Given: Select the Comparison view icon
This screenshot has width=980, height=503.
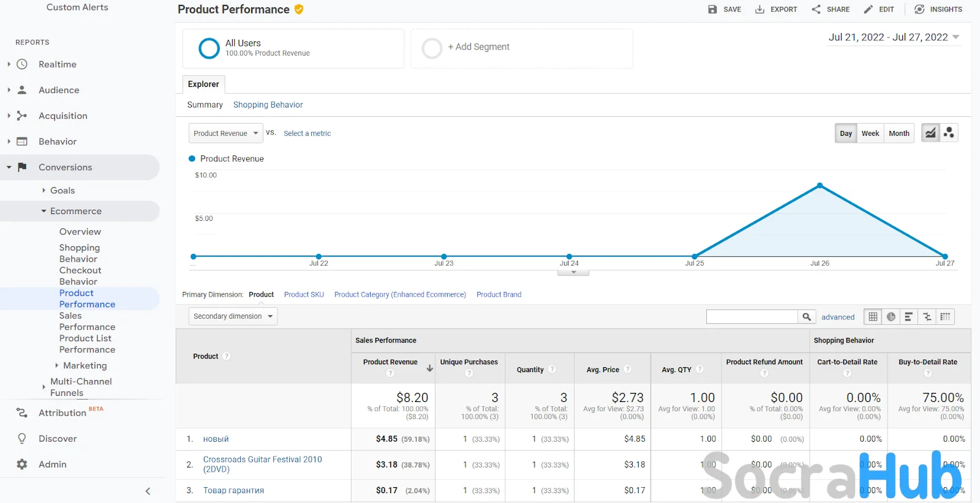Looking at the screenshot, I should [927, 317].
